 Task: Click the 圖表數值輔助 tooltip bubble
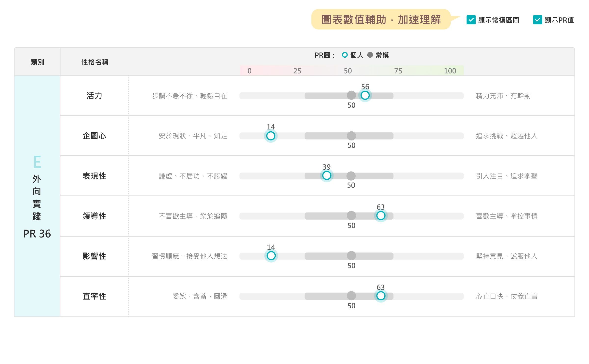381,20
